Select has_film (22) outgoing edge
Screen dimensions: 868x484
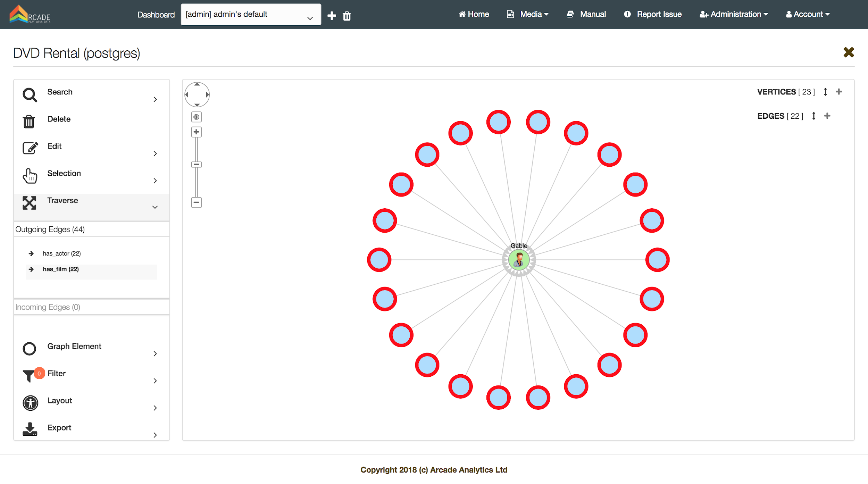(61, 269)
